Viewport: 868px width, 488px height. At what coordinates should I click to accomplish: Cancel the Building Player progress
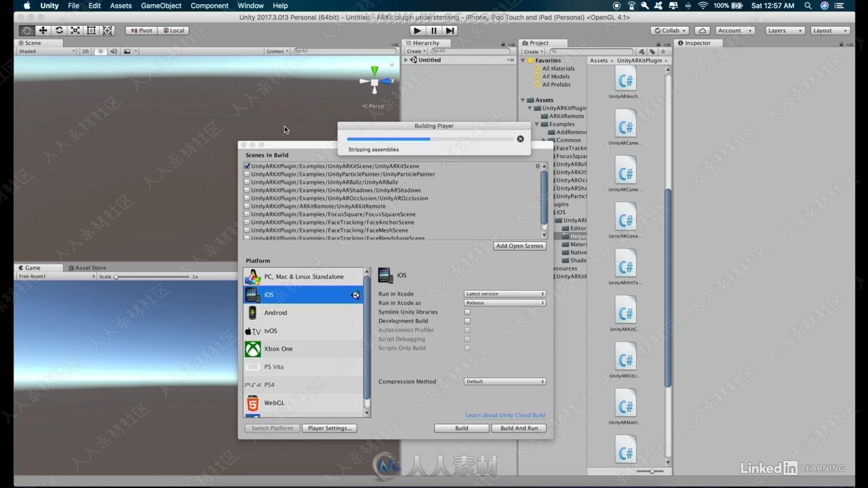point(520,139)
